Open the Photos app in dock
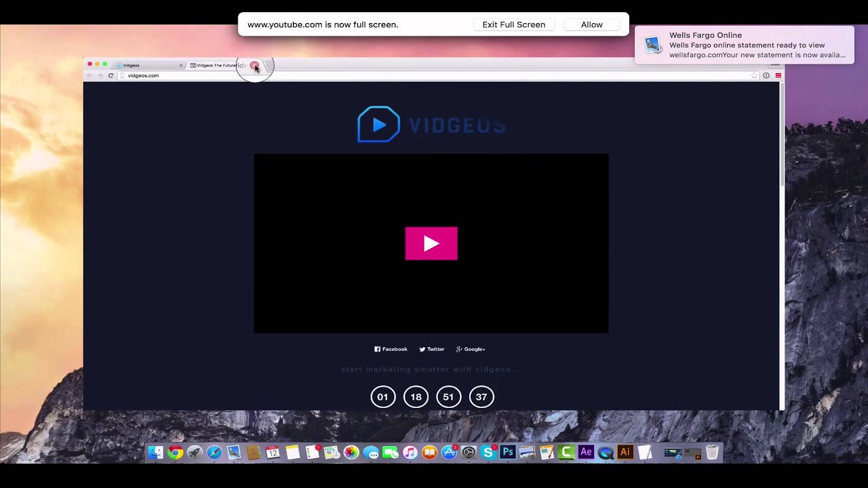The width and height of the screenshot is (868, 488). point(351,453)
